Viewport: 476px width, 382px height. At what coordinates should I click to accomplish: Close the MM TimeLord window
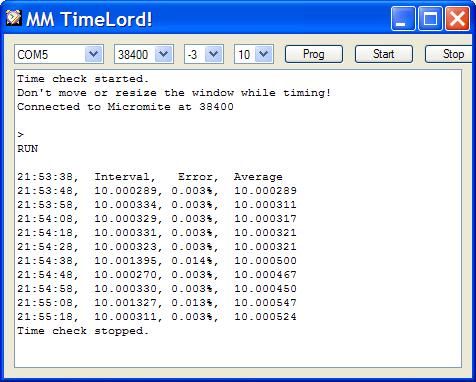(x=457, y=18)
